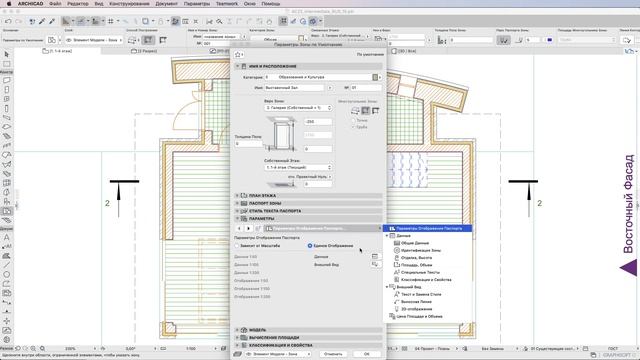Click the zone number № field
640x360 pixels.
(x=366, y=88)
